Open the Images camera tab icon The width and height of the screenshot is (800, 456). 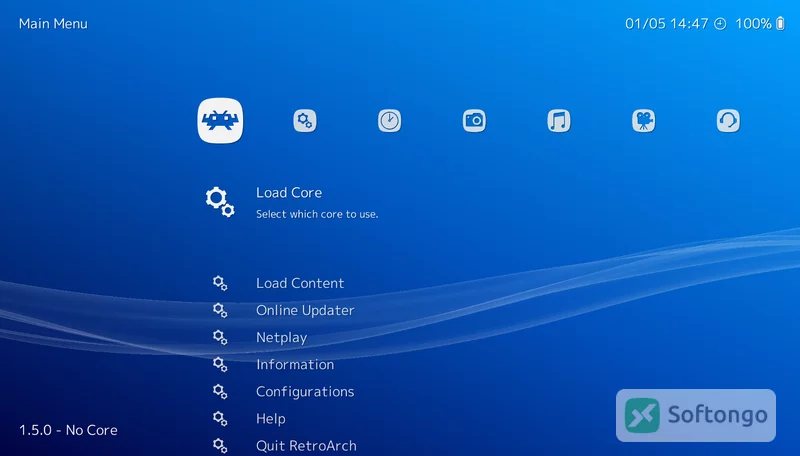point(474,121)
